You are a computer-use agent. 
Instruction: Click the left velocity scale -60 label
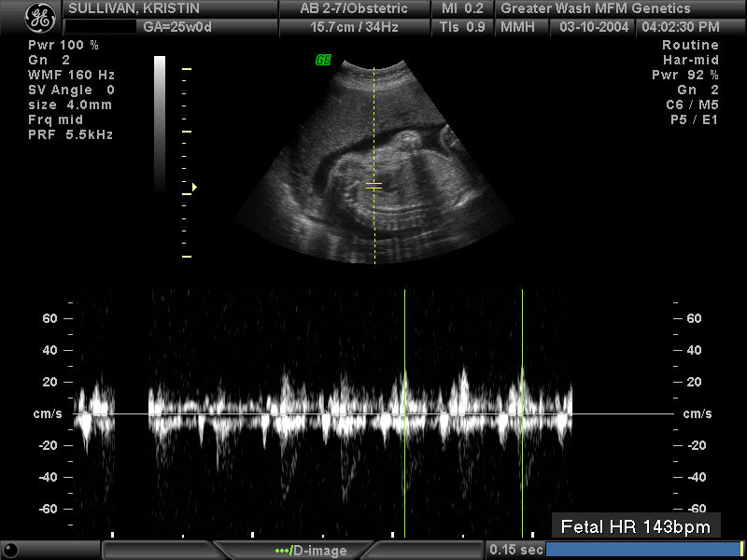tap(49, 509)
